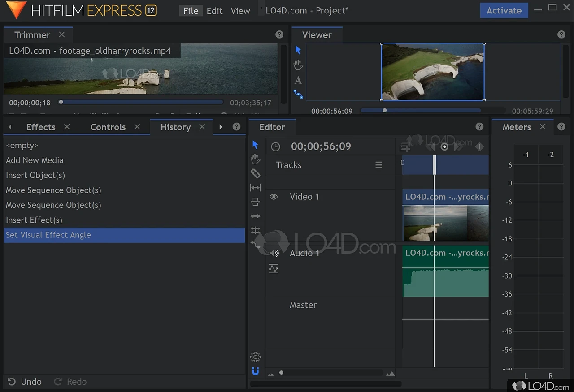The width and height of the screenshot is (574, 392).
Task: Toggle timeline snapping magnet
Action: (255, 371)
